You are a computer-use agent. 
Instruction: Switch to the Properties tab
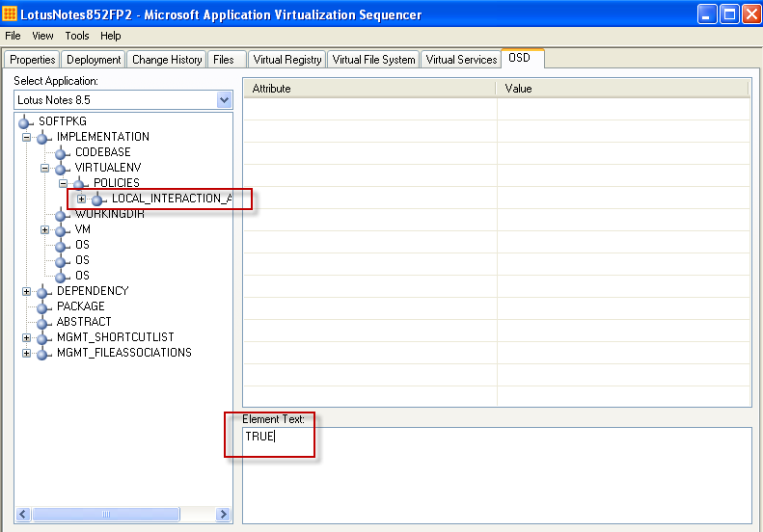tap(32, 60)
